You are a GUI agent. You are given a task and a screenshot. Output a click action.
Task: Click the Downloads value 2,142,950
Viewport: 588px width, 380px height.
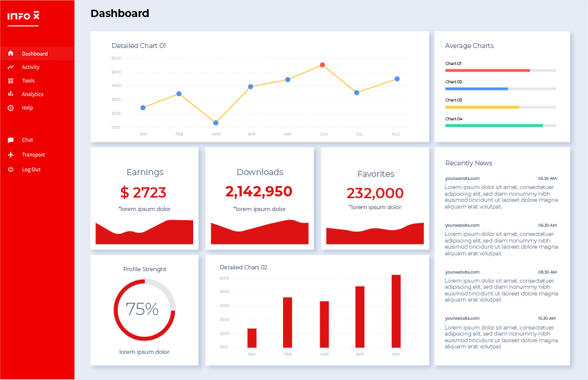click(259, 192)
